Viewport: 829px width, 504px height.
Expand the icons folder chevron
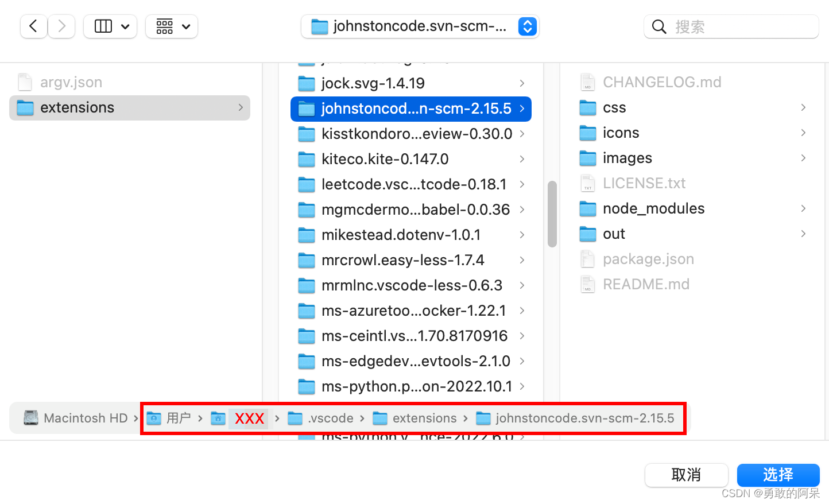coord(803,133)
